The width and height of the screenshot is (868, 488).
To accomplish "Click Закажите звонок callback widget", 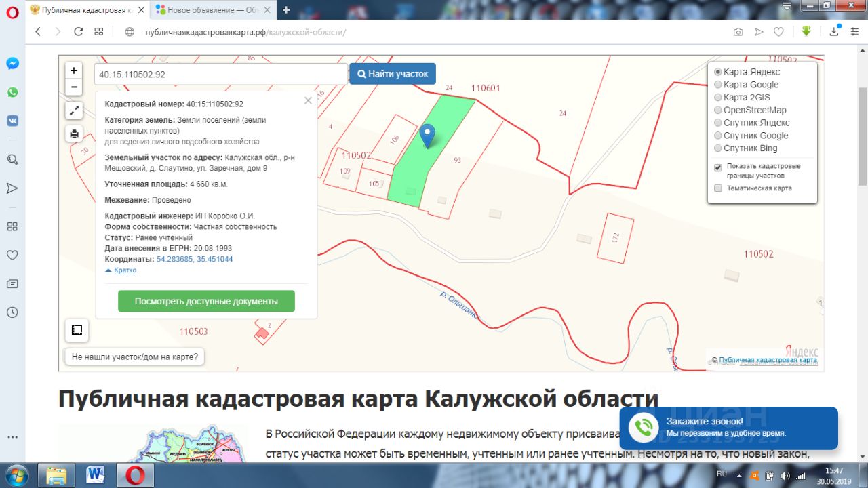I will coord(728,428).
